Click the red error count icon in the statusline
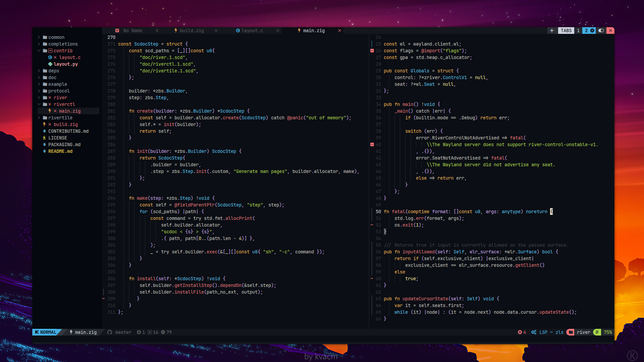This screenshot has height=362, width=644. click(x=520, y=332)
